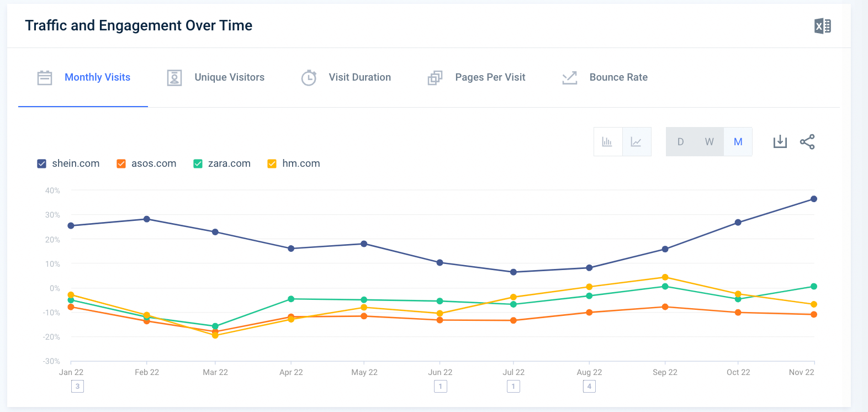
Task: Select monthly granularity M
Action: [738, 142]
